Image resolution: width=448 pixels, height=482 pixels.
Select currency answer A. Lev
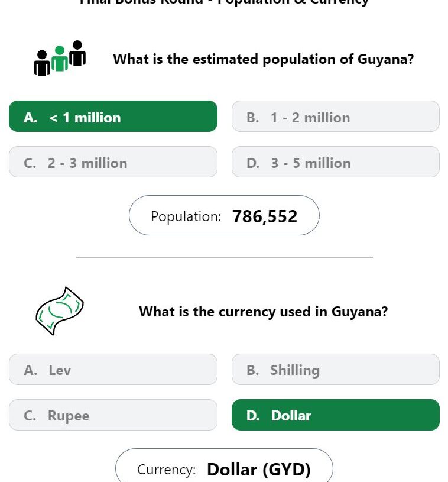click(x=113, y=369)
